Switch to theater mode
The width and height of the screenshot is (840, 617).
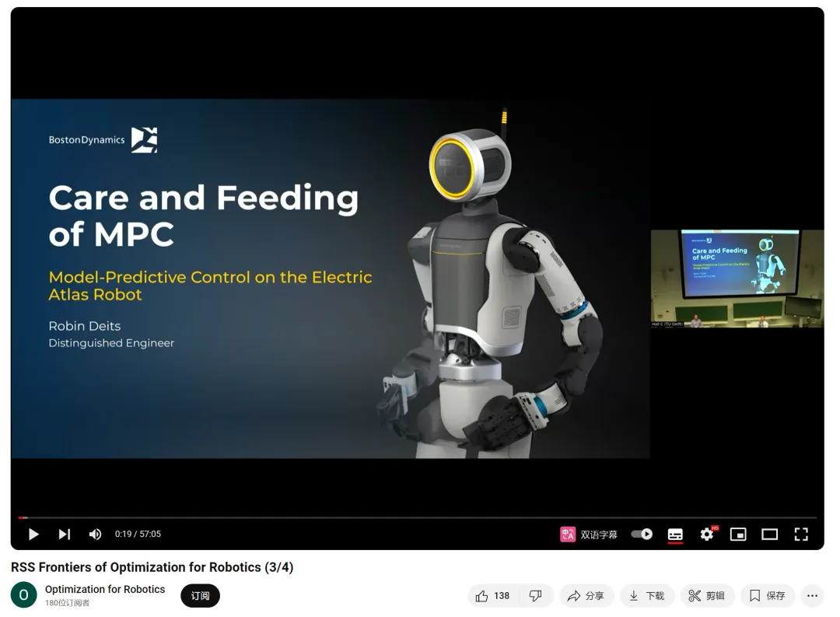click(770, 535)
